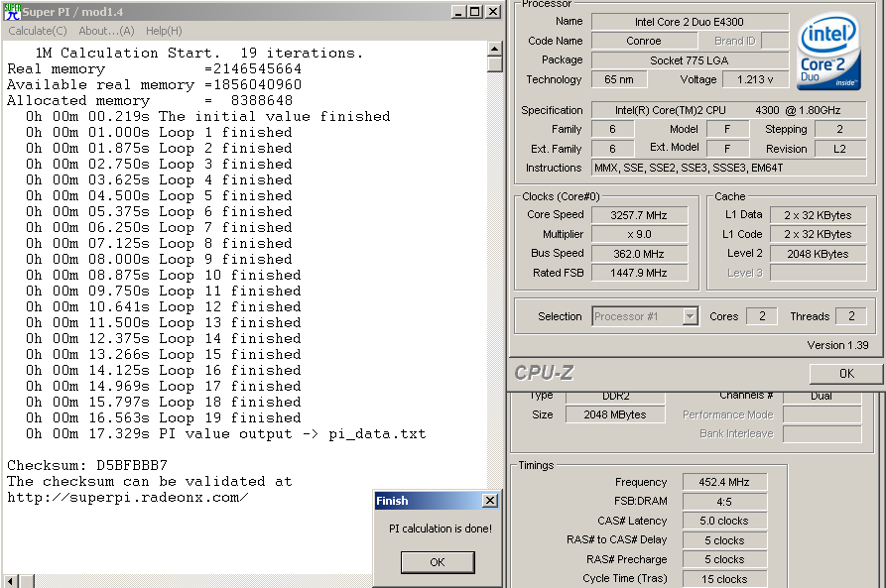Click the Level 2 cache value 2048 KBytes
The height and width of the screenshot is (588, 886).
(818, 254)
